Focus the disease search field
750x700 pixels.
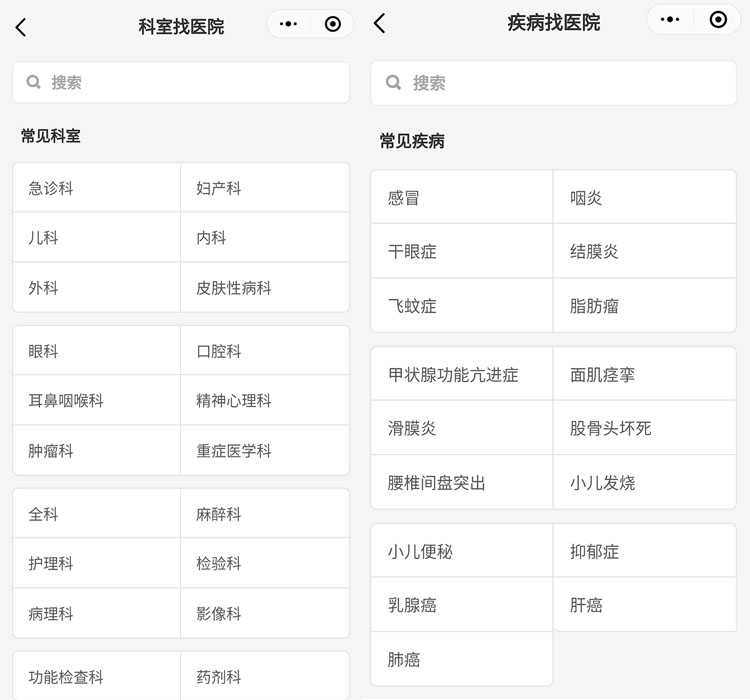point(553,83)
